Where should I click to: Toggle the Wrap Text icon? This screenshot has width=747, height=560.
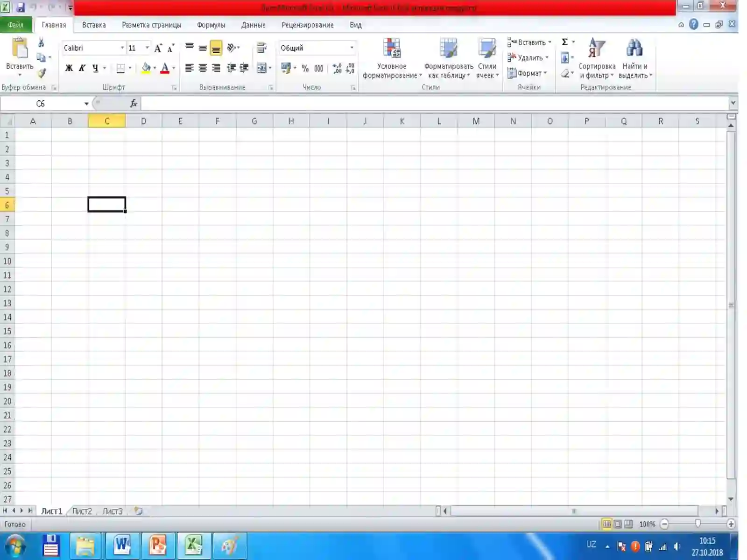point(261,48)
